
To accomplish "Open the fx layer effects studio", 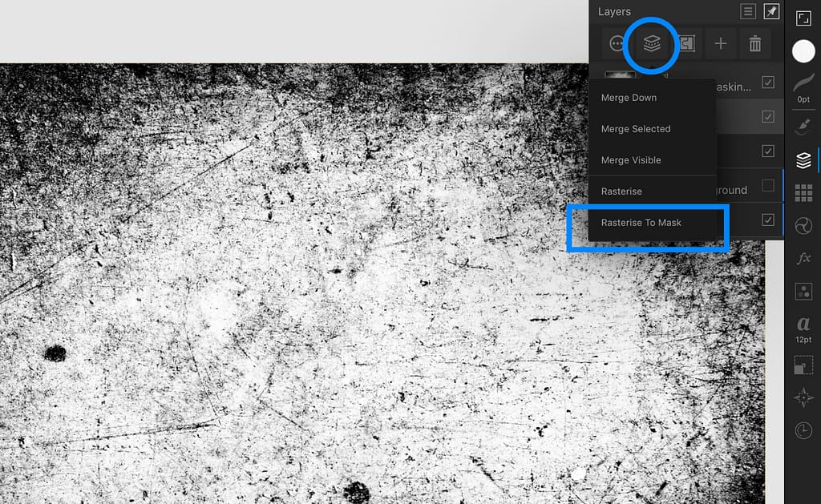I will [803, 259].
